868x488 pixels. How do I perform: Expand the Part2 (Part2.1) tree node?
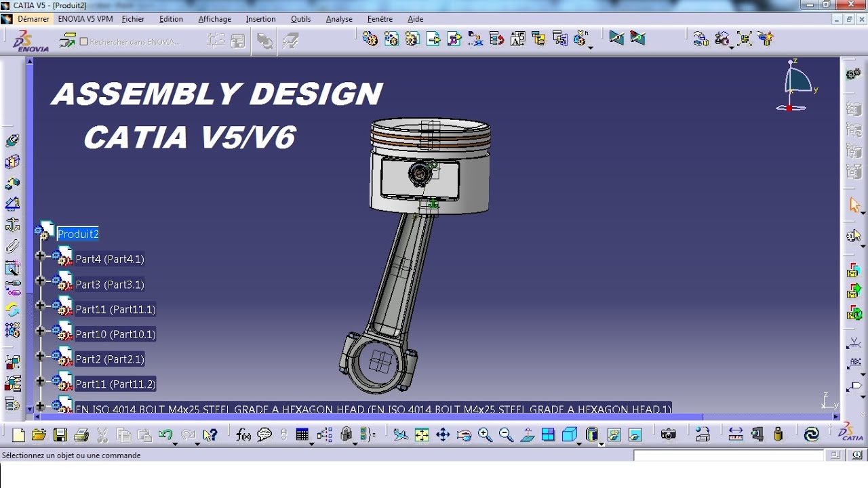pyautogui.click(x=40, y=356)
